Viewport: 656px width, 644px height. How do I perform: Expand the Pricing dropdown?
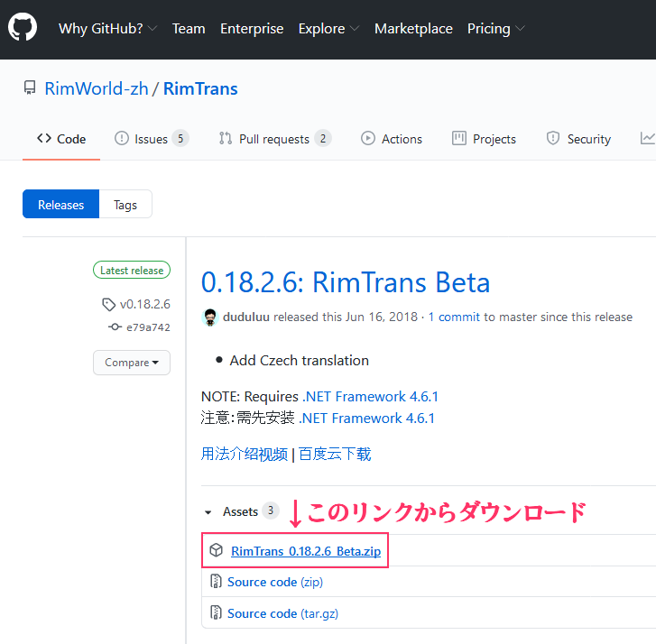point(495,29)
